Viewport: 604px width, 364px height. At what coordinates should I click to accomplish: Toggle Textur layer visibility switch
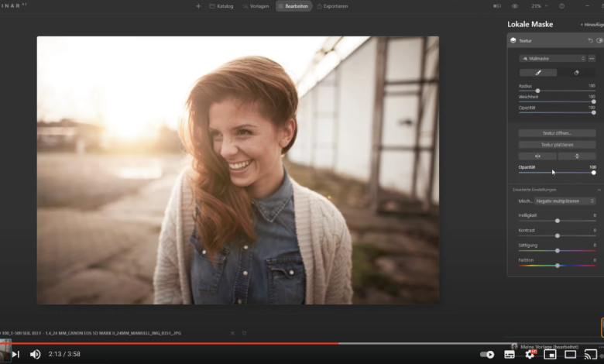[x=599, y=40]
